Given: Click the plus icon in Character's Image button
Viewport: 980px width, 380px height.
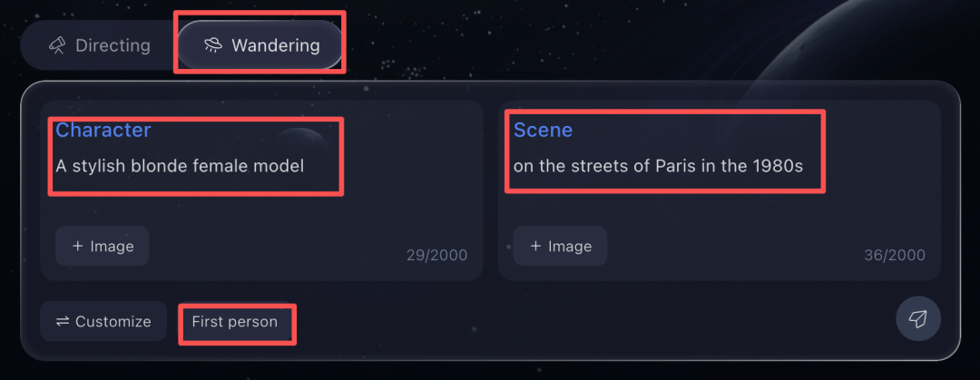Looking at the screenshot, I should [78, 246].
